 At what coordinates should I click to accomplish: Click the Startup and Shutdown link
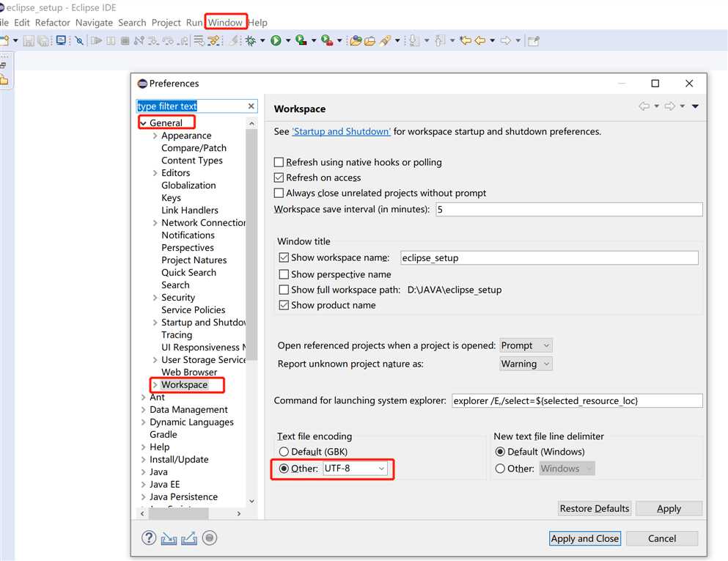coord(341,131)
